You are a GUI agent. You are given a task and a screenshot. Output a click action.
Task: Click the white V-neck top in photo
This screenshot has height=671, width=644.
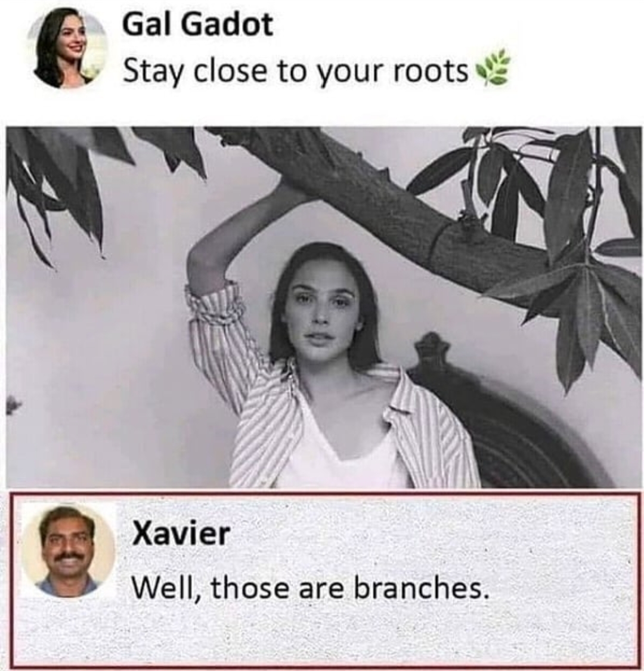[x=342, y=449]
